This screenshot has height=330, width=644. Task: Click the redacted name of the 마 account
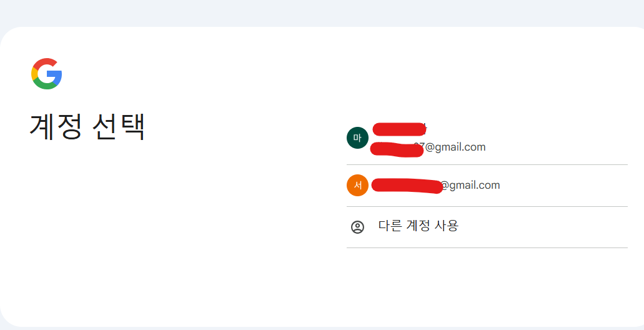click(399, 129)
